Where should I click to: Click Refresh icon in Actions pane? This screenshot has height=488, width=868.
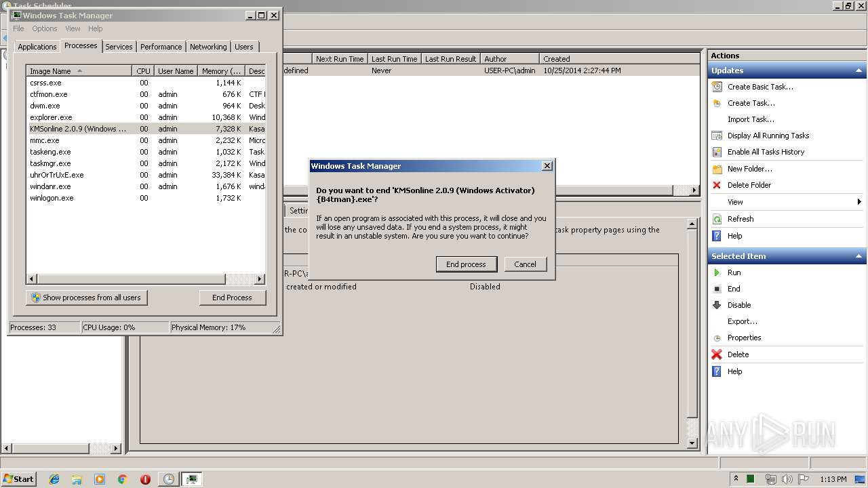(x=717, y=219)
